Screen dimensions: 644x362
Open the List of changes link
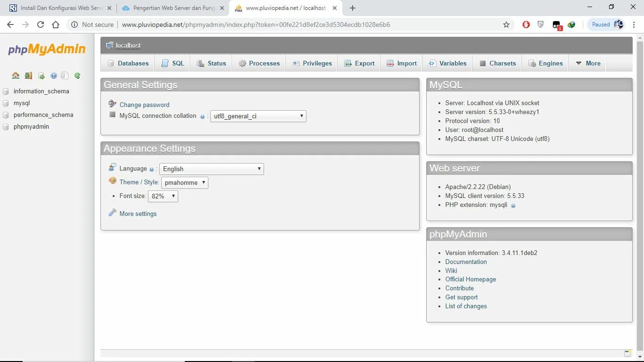(466, 306)
